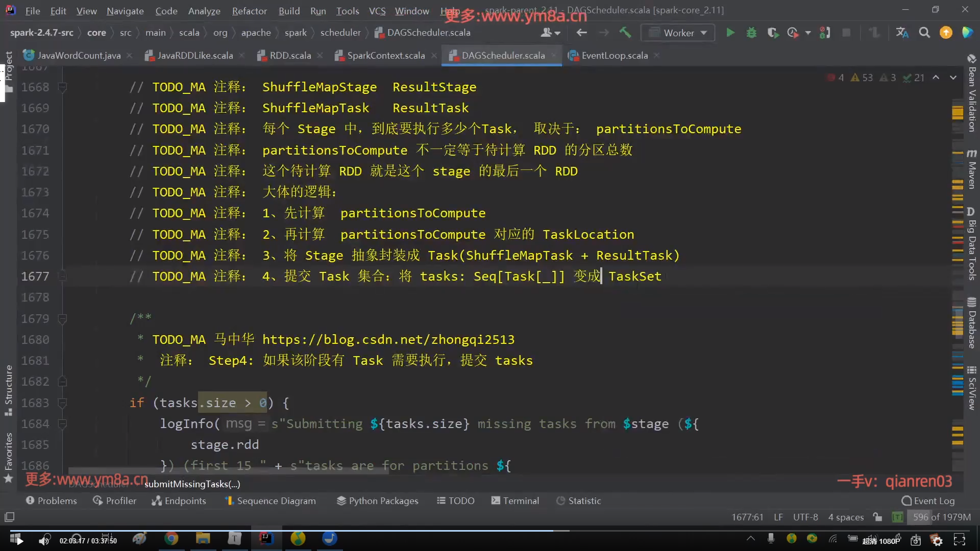Open the Terminal tool window
The width and height of the screenshot is (980, 551).
(515, 500)
